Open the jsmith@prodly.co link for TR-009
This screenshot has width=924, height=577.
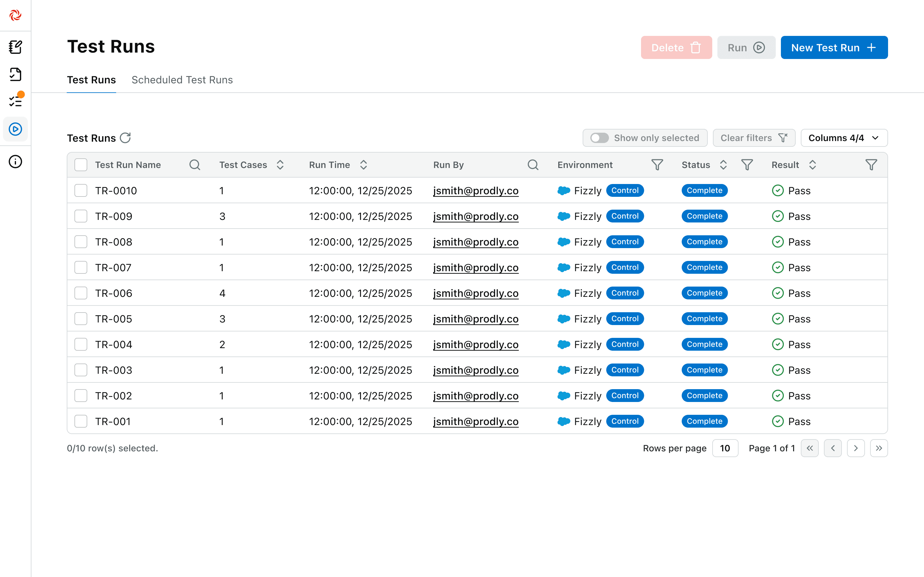[x=476, y=216]
